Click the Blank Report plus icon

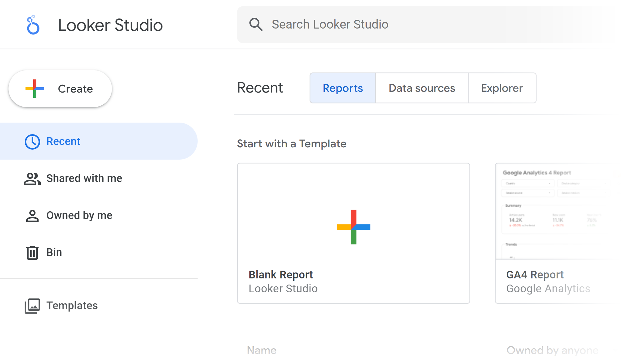coord(353,227)
